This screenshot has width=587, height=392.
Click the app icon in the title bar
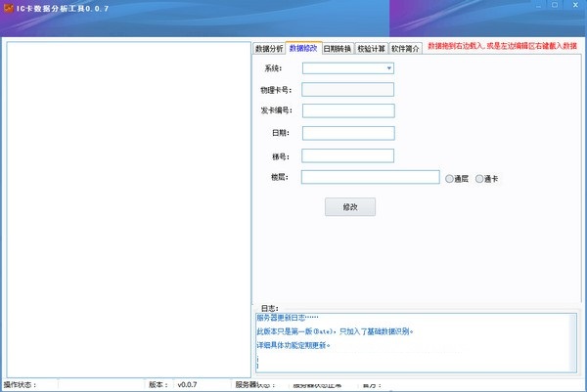9,8
